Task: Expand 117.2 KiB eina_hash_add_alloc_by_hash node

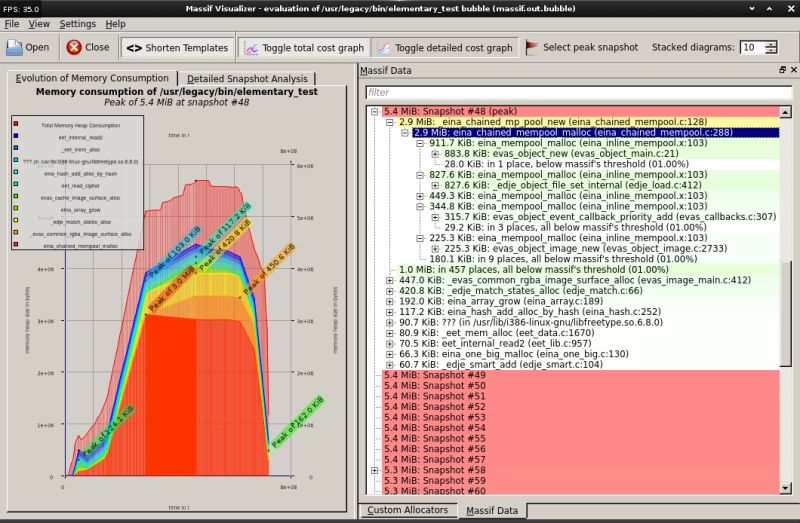Action: tap(390, 312)
